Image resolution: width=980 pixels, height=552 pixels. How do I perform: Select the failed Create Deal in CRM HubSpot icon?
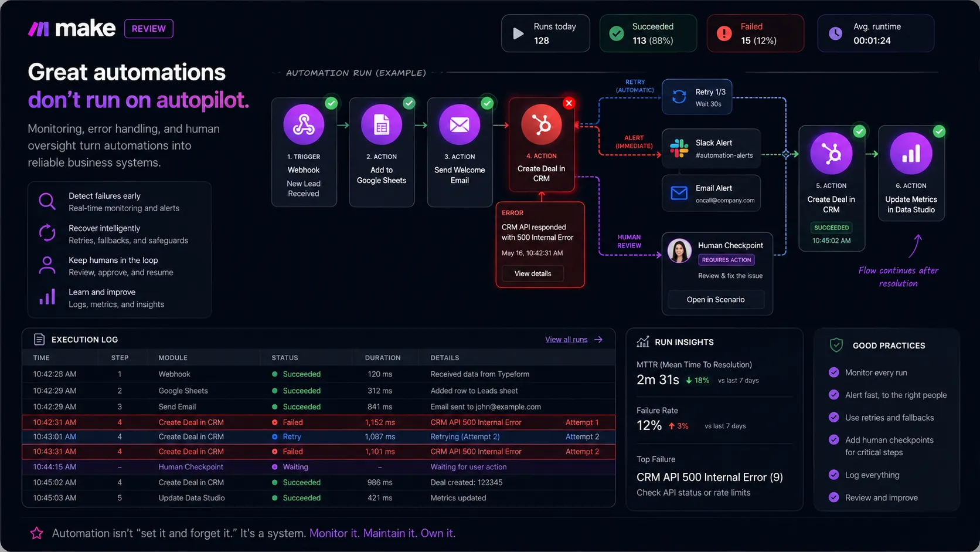(x=542, y=124)
